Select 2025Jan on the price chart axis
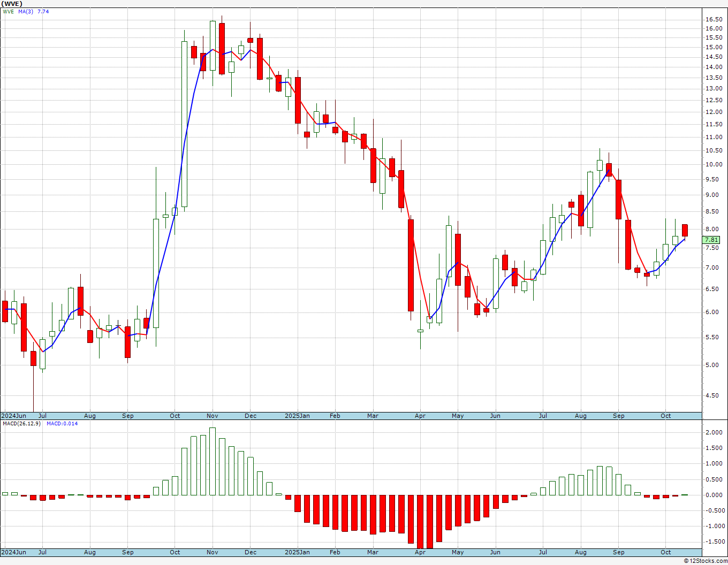 click(297, 416)
